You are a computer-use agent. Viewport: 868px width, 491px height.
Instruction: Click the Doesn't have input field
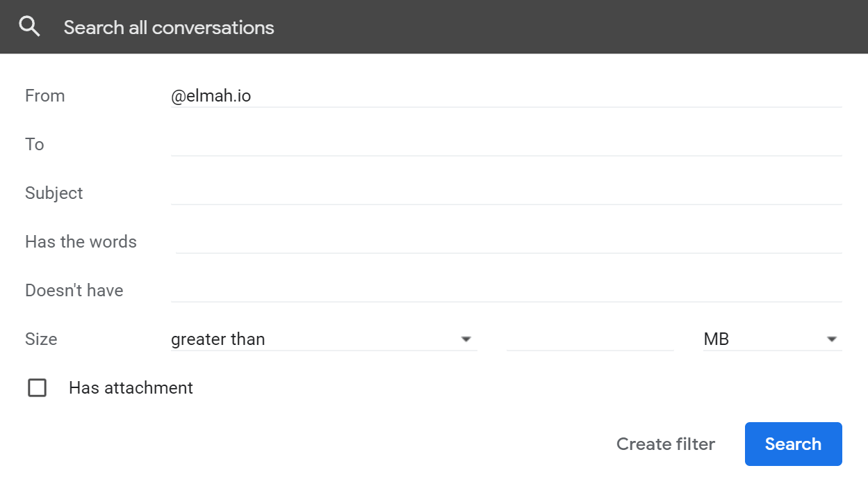[x=506, y=290]
